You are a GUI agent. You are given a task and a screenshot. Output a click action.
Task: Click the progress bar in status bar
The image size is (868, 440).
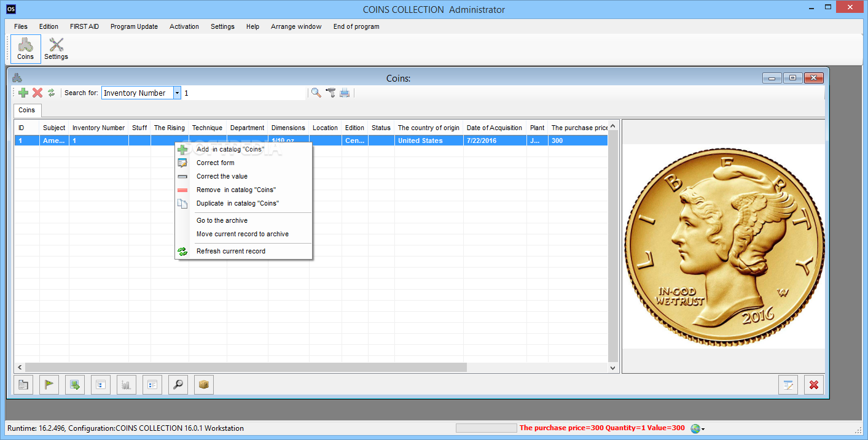point(486,428)
